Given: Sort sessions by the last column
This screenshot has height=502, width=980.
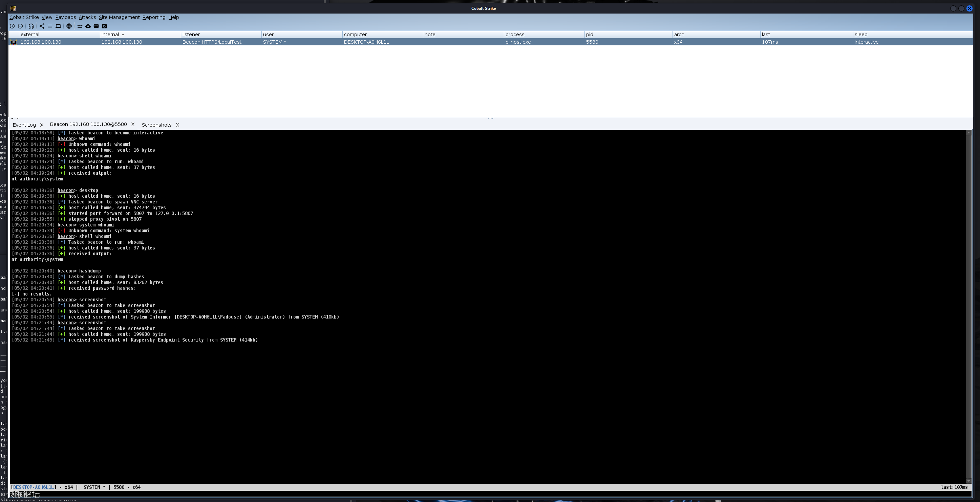Looking at the screenshot, I should point(807,35).
